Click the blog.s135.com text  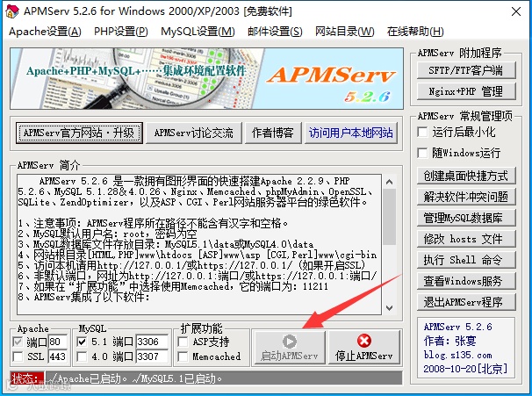click(x=457, y=356)
